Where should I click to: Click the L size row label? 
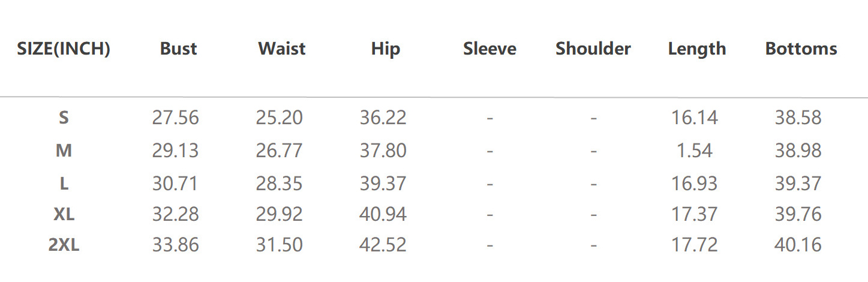64,183
